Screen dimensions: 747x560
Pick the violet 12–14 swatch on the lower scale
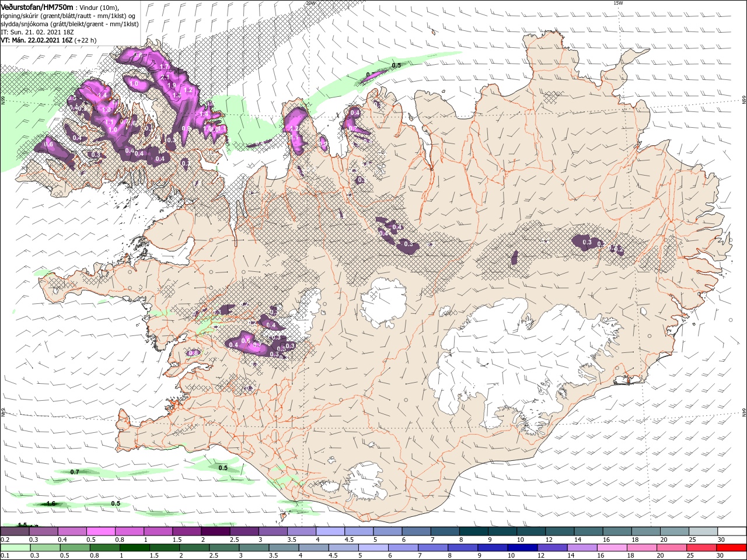click(x=551, y=548)
